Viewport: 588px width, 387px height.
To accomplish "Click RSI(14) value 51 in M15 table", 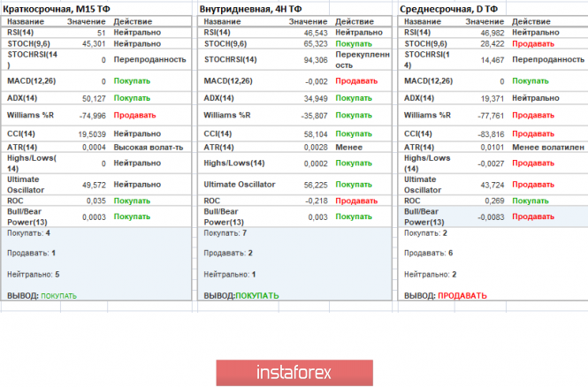I will (102, 33).
